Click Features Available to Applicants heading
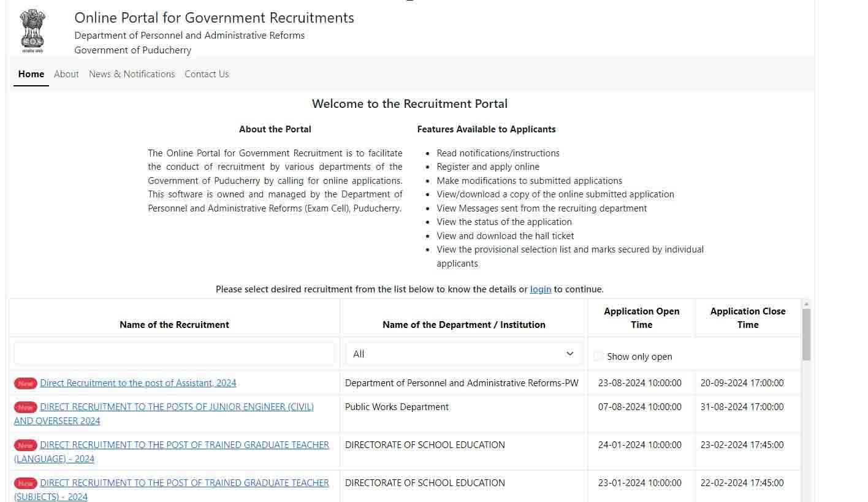868x502 pixels. (486, 129)
